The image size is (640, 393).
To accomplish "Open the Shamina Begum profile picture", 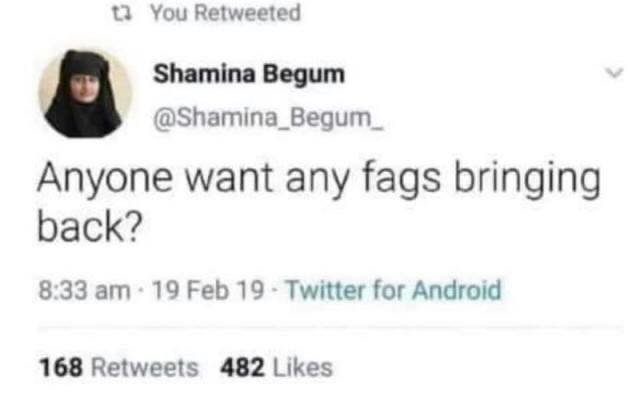I will click(85, 94).
